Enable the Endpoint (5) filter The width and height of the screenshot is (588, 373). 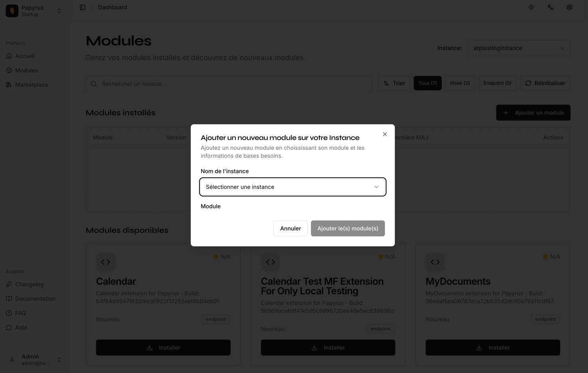497,83
